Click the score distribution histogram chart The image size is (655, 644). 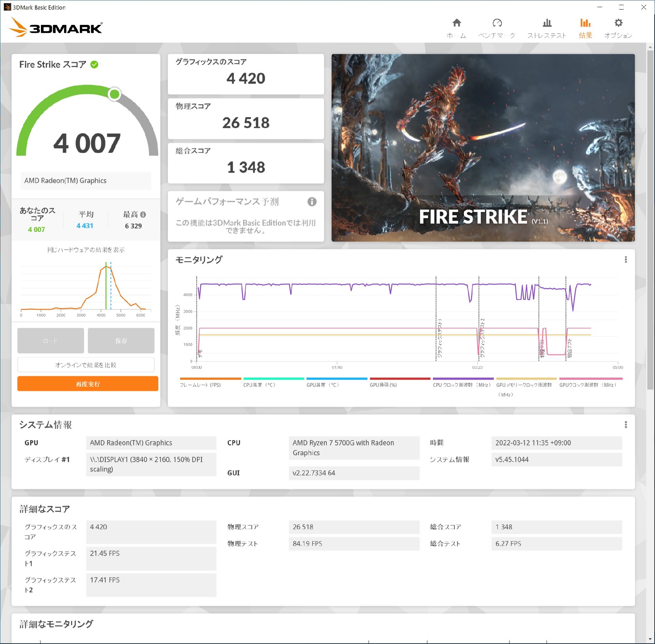86,289
